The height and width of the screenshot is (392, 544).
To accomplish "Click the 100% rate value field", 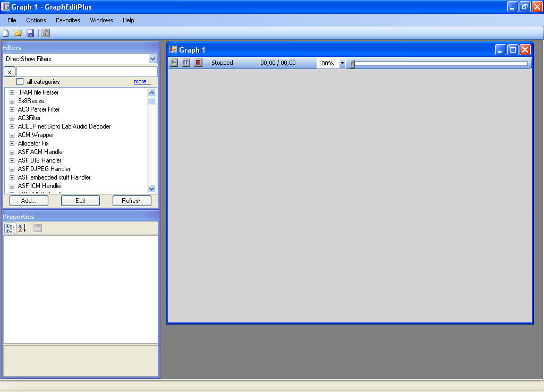I will (x=327, y=63).
